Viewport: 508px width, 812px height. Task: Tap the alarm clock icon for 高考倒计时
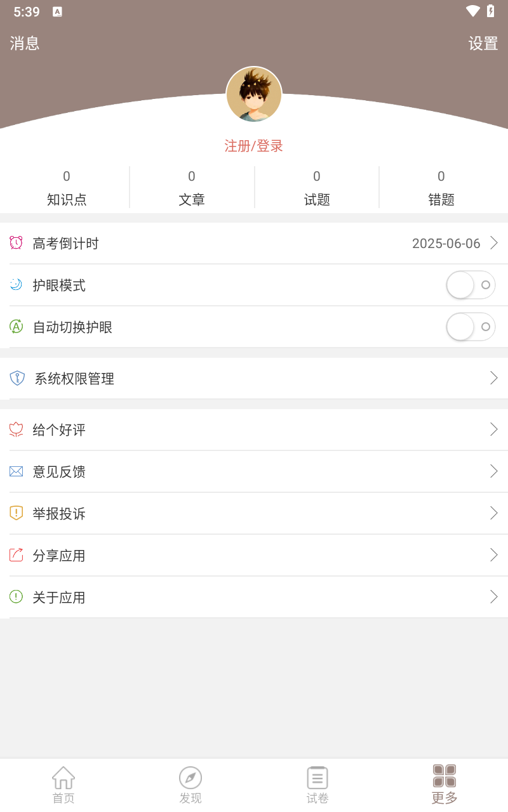16,243
